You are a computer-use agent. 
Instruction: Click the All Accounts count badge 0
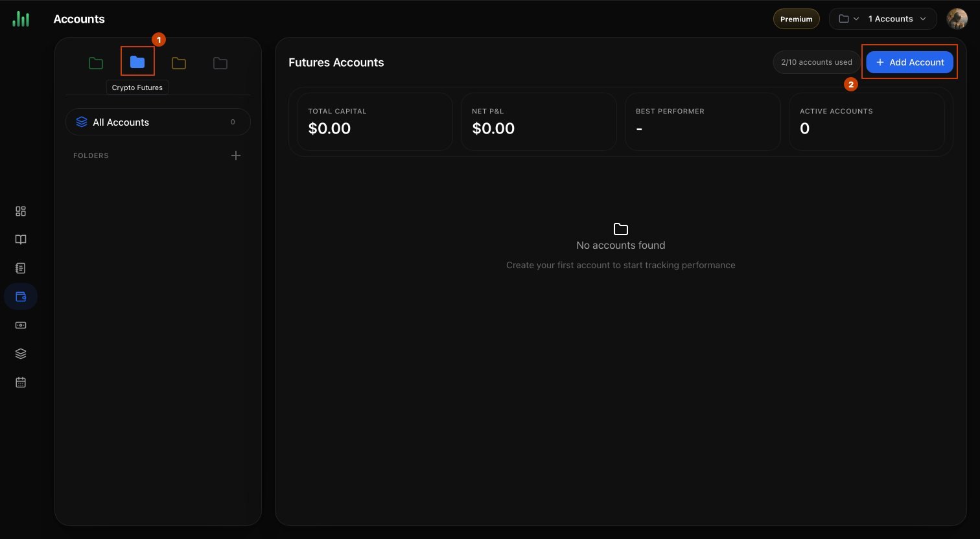pyautogui.click(x=233, y=122)
